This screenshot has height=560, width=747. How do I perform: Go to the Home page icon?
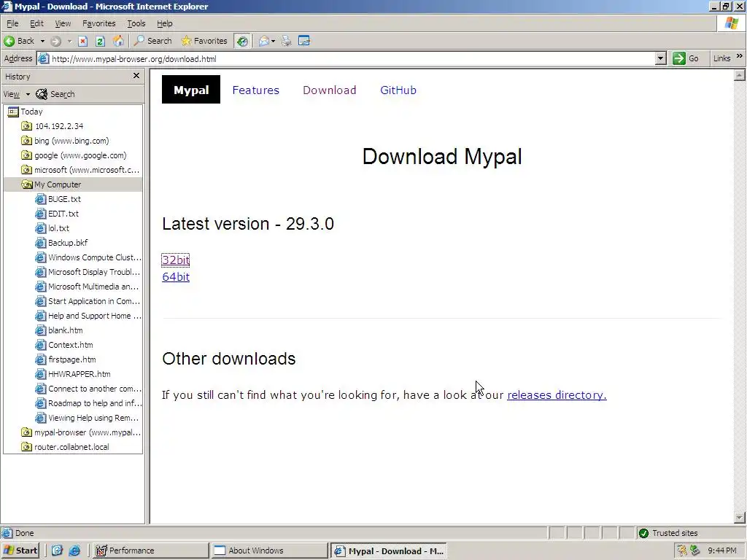(118, 41)
